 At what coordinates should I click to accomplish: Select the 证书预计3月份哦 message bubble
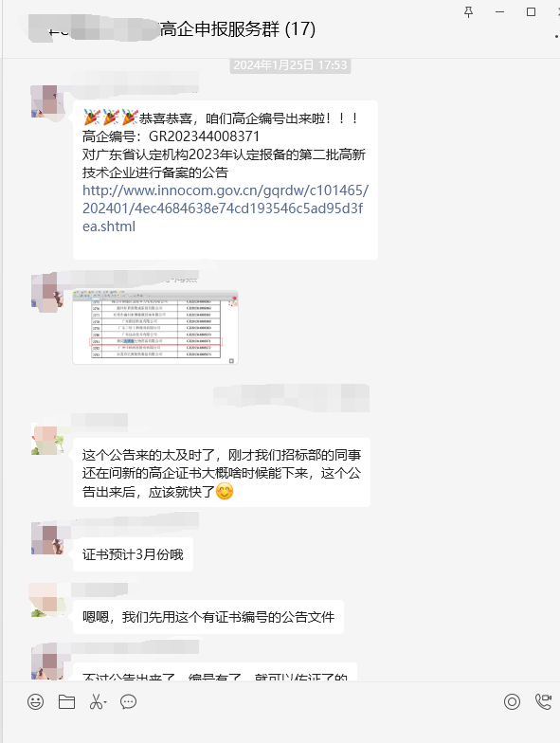tap(133, 554)
